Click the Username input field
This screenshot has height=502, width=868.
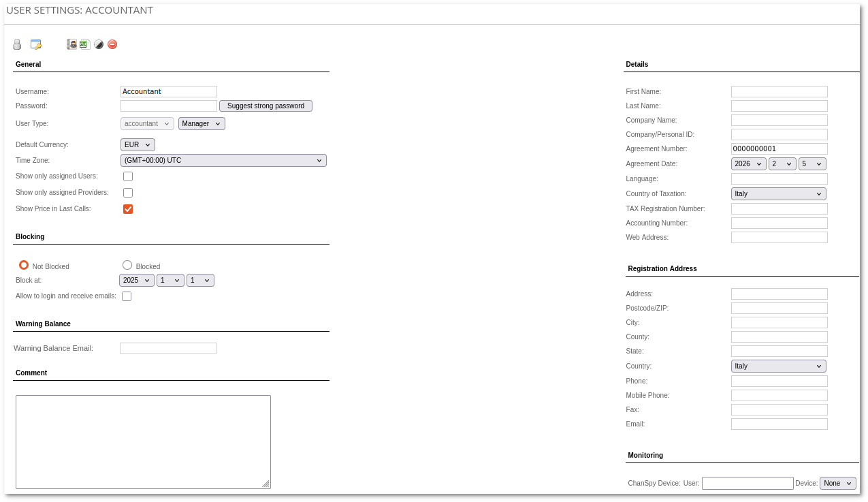coord(169,91)
